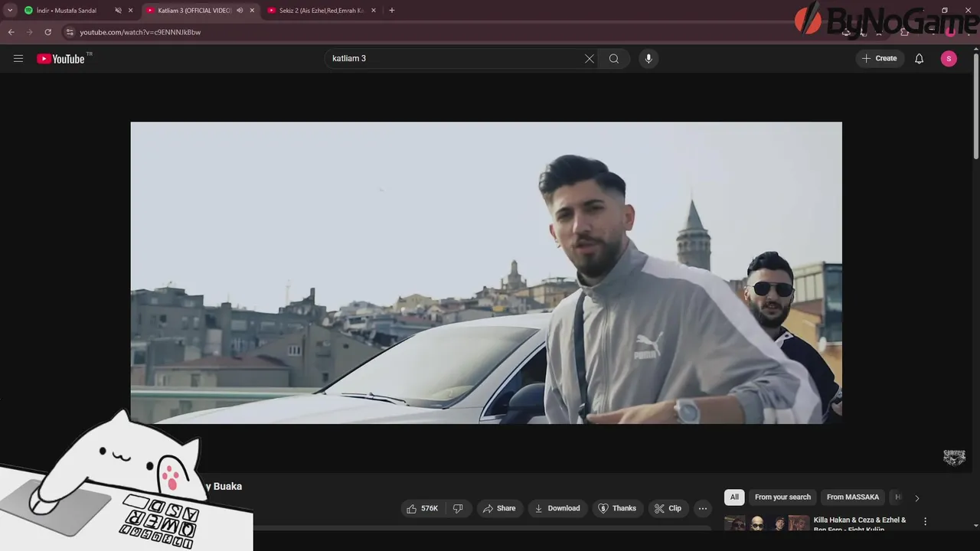This screenshot has height=551, width=980.
Task: Run search with the magnifier button
Action: point(614,58)
